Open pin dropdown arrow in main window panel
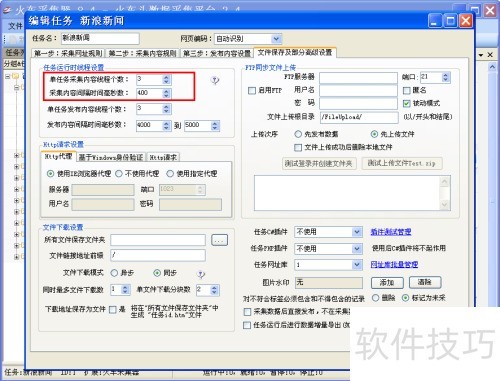This screenshot has height=381, width=500. [481, 55]
